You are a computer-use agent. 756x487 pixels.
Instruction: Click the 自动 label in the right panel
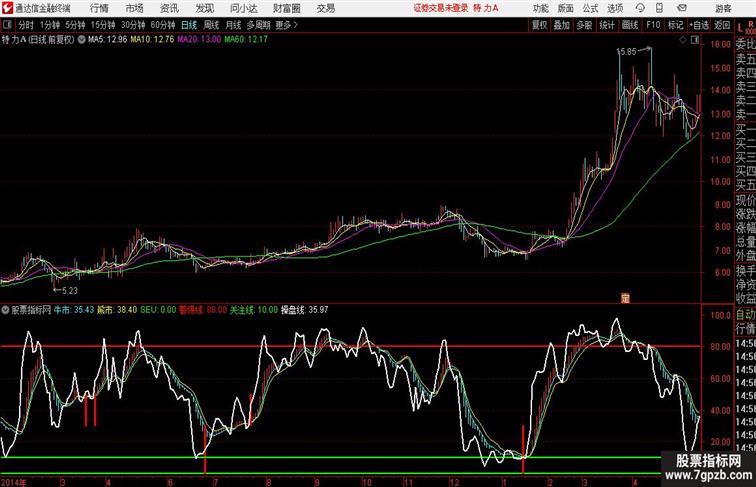tap(745, 315)
